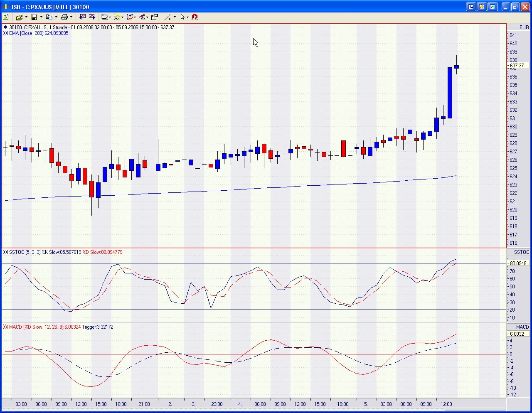Viewport: 532px width, 413px height.
Task: Select the magnet snap tool
Action: coord(194,17)
